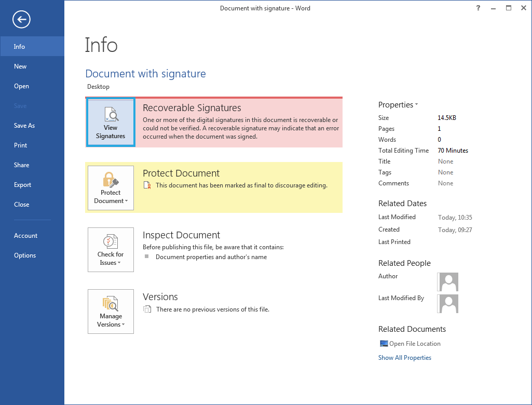Click the Inspect Document heading text
Viewport: 532px width, 405px height.
181,235
